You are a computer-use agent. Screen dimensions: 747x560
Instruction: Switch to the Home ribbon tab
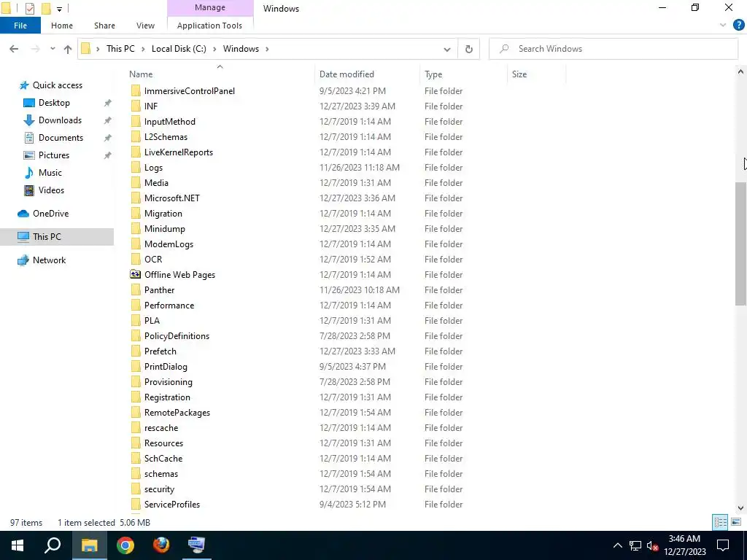coord(62,26)
